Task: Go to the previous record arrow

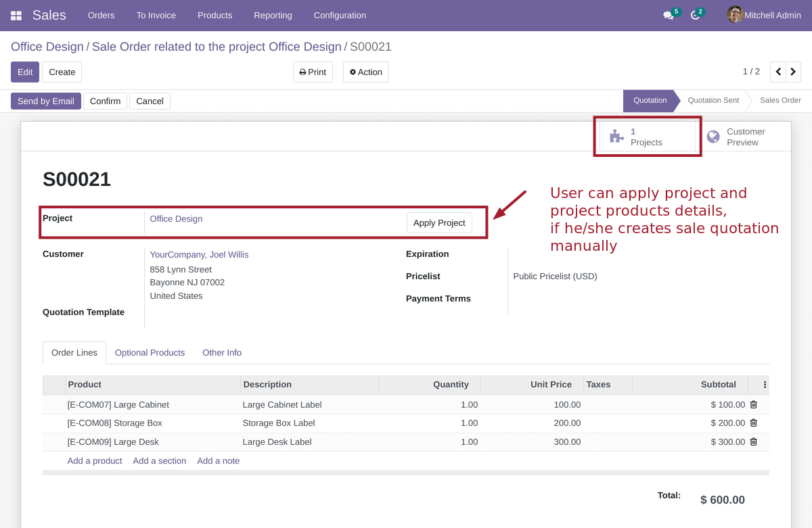Action: pyautogui.click(x=778, y=72)
